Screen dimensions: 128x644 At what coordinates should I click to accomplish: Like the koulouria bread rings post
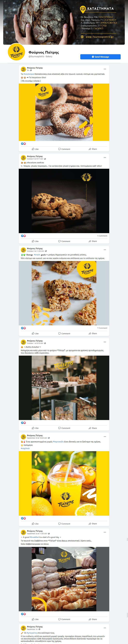click(x=35, y=149)
